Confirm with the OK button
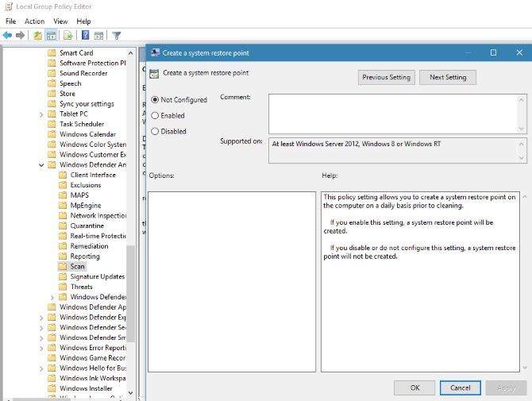The width and height of the screenshot is (532, 401). [414, 388]
